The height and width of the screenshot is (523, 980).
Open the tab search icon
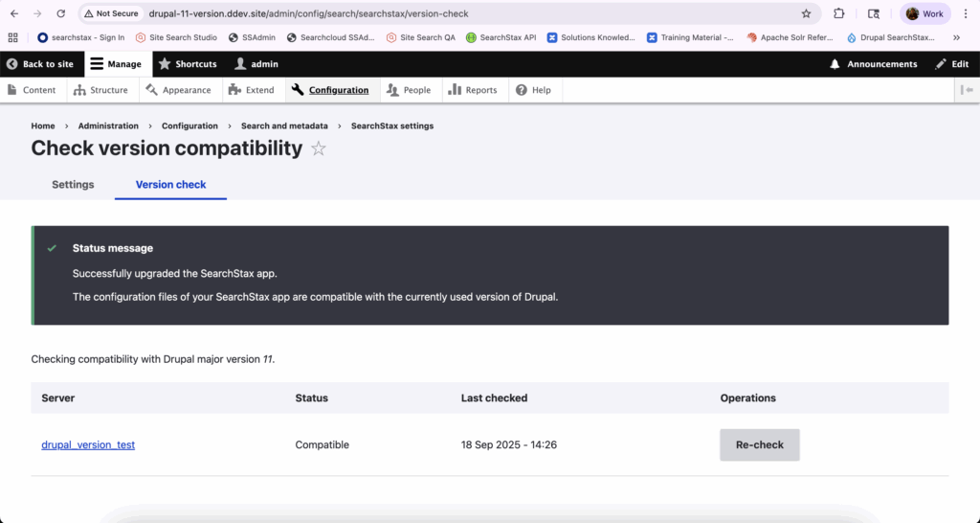pos(874,13)
